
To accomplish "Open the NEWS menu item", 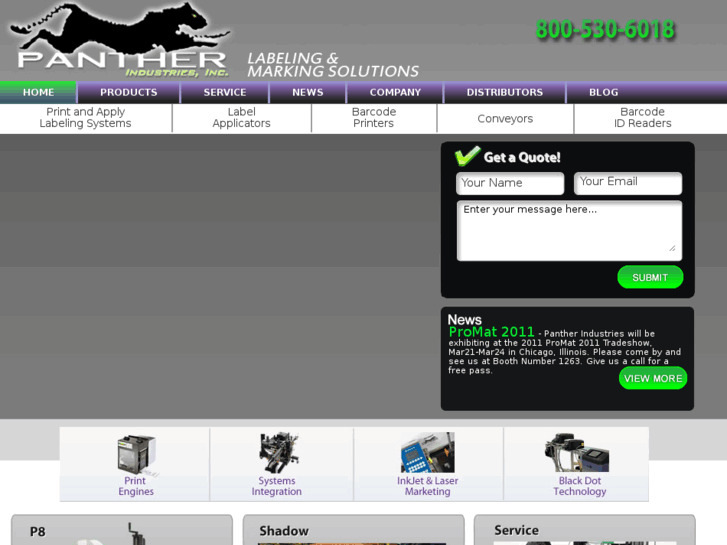I will [308, 92].
